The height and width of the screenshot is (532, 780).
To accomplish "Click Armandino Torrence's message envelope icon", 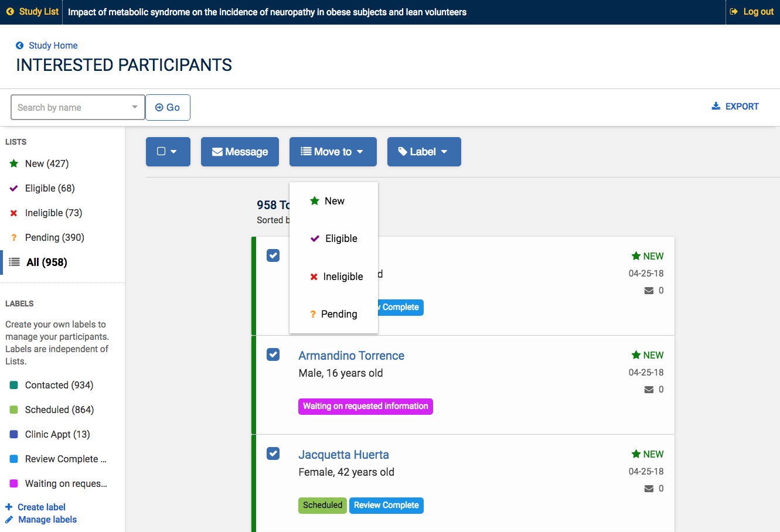I will pyautogui.click(x=649, y=390).
